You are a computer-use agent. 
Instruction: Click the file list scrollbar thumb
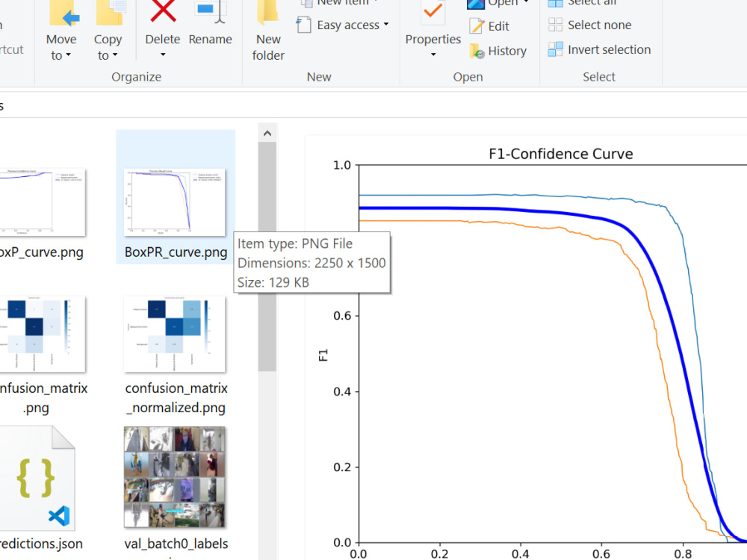click(x=267, y=257)
